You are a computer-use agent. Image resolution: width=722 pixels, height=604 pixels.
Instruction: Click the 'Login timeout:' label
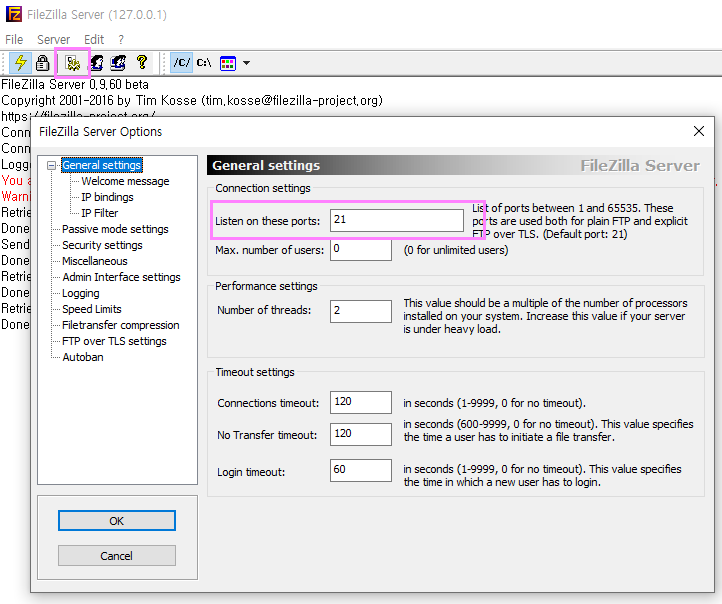coord(251,472)
